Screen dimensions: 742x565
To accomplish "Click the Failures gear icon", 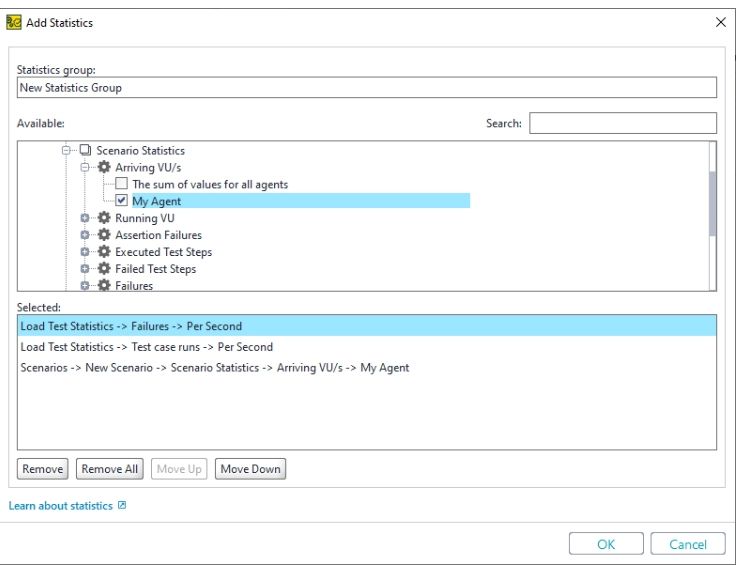I will (104, 285).
